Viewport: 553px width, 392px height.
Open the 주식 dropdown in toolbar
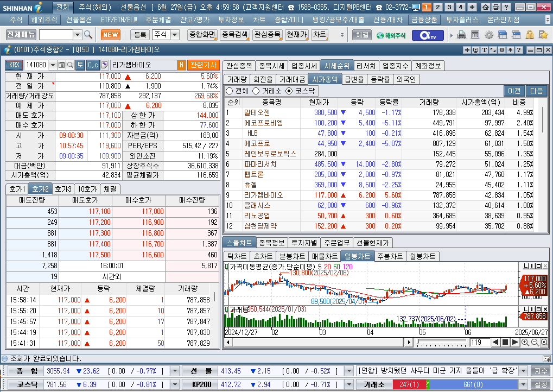[x=175, y=35]
